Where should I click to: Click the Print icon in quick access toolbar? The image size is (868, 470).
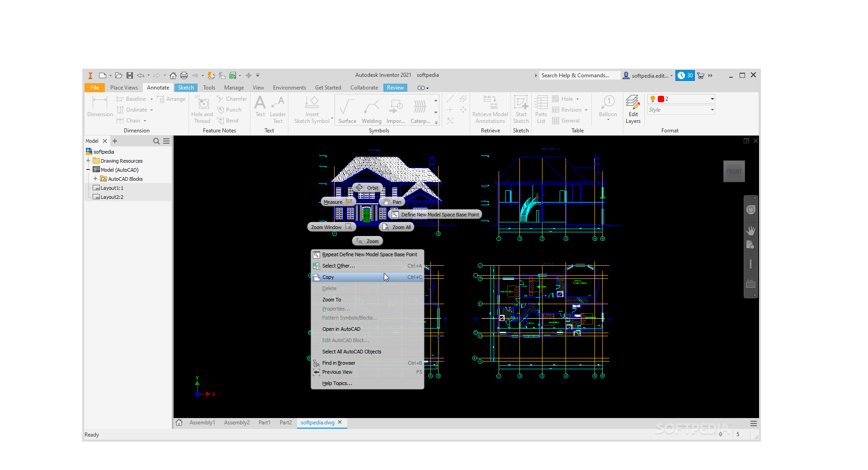click(184, 75)
